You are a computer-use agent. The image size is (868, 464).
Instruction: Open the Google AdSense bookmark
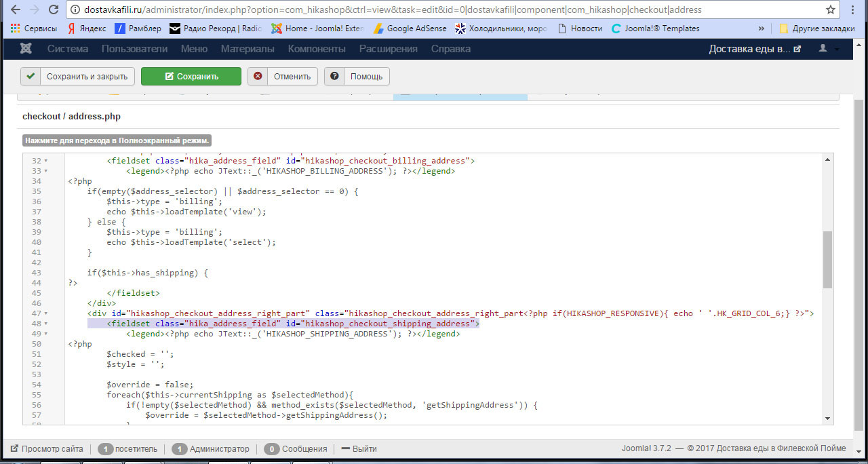[409, 28]
